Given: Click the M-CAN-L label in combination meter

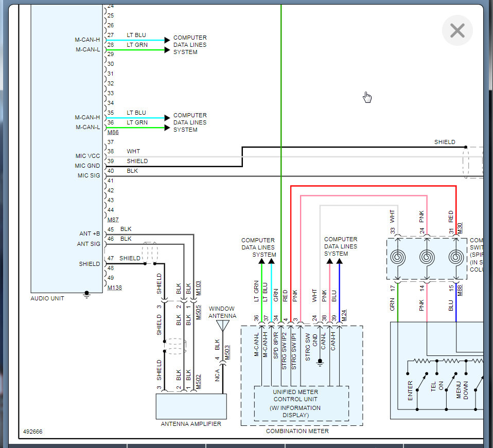Looking at the screenshot, I should click(x=256, y=345).
